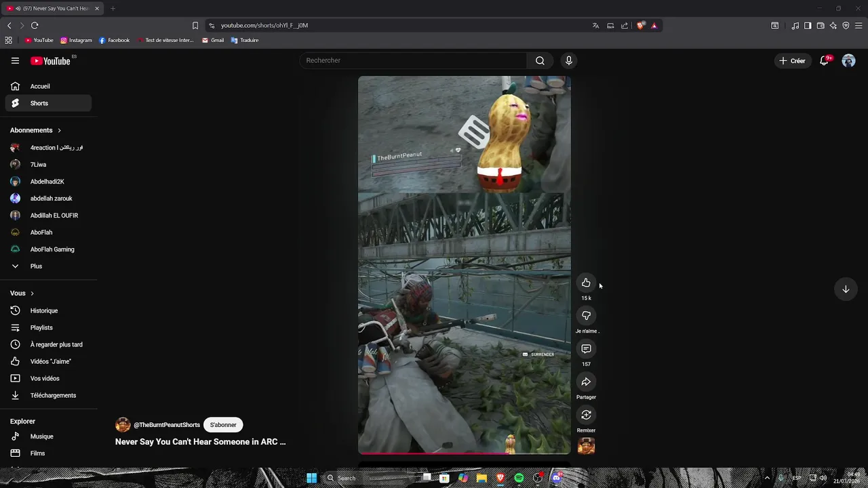
Task: Expand the Vous section chevron
Action: [32, 293]
